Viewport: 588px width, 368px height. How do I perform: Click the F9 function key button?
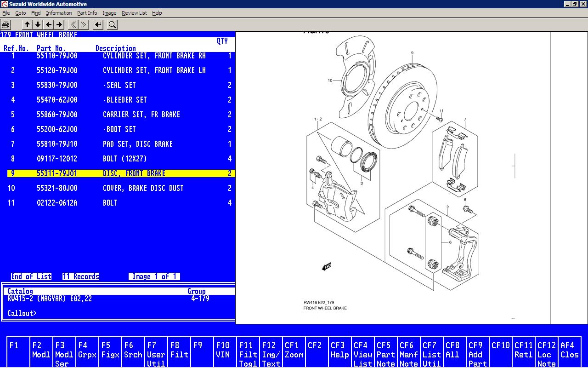(x=202, y=352)
